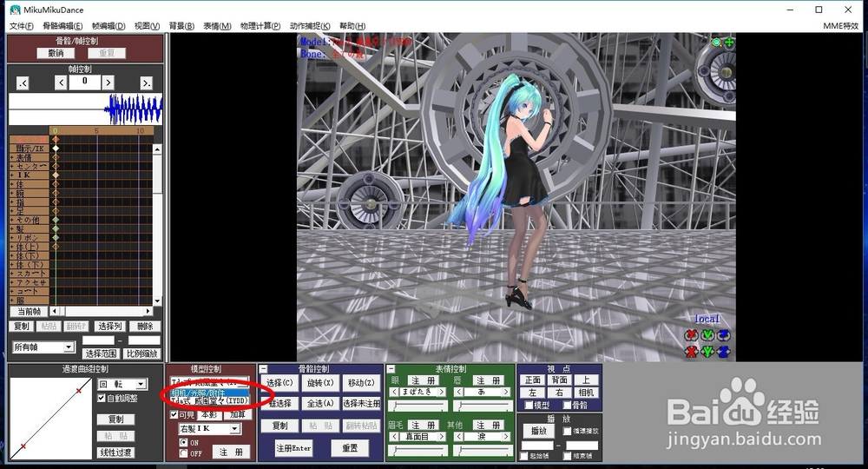868x469 pixels.
Task: Open the 骨骼编辑(E) menu
Action: pyautogui.click(x=62, y=26)
